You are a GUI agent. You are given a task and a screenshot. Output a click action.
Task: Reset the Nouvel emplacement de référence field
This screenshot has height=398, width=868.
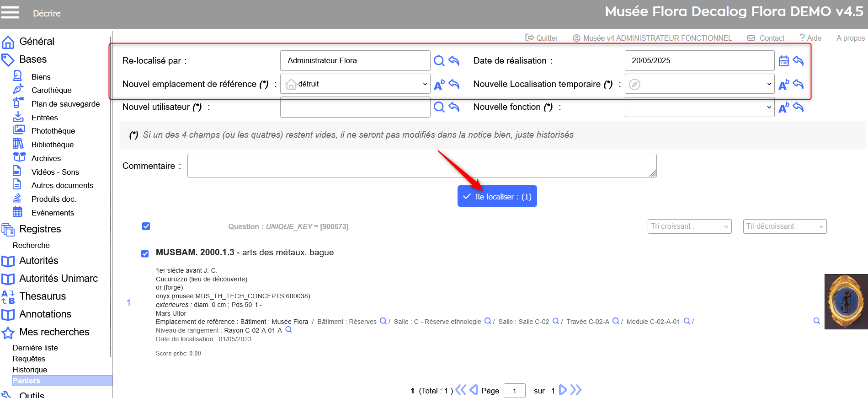click(454, 84)
